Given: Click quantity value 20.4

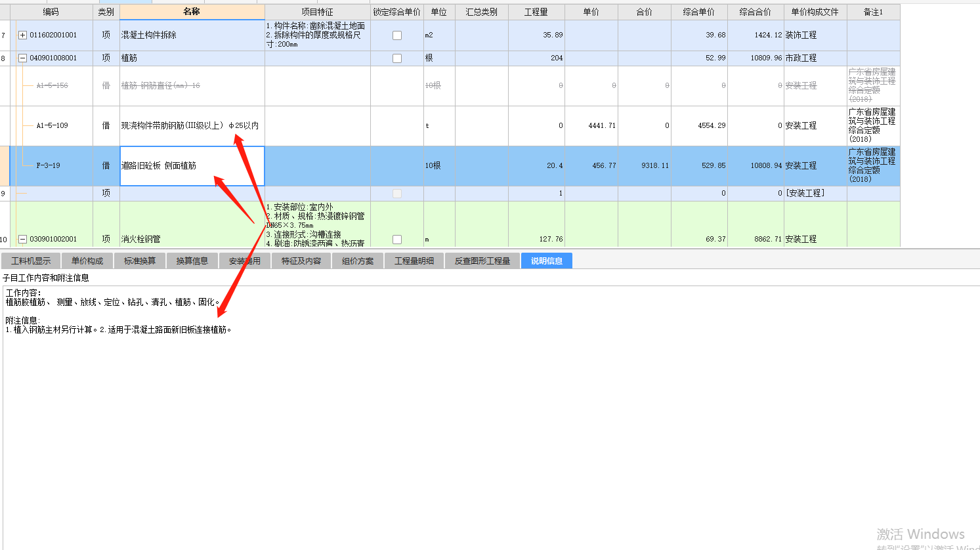Looking at the screenshot, I should point(555,166).
